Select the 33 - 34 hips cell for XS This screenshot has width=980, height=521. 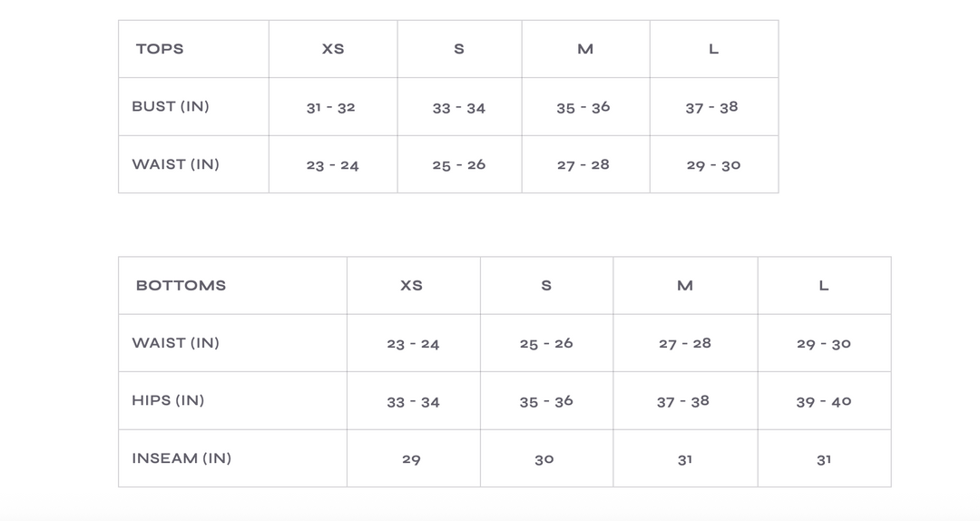pos(413,401)
